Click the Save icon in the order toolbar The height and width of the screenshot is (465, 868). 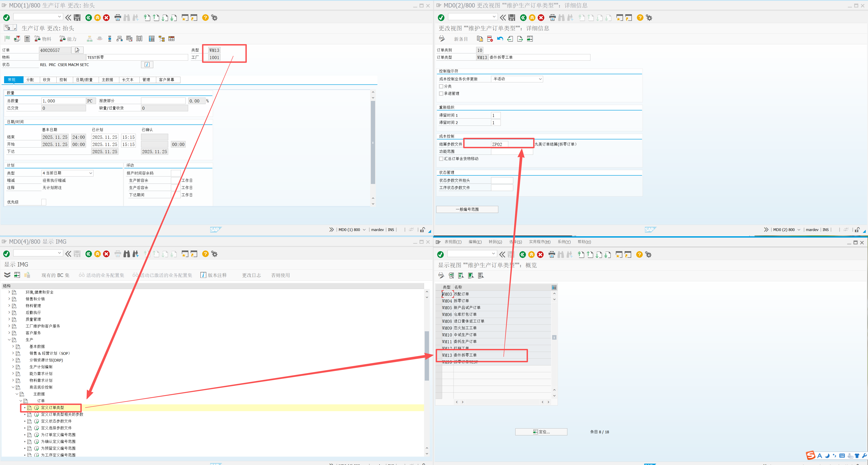(x=77, y=17)
